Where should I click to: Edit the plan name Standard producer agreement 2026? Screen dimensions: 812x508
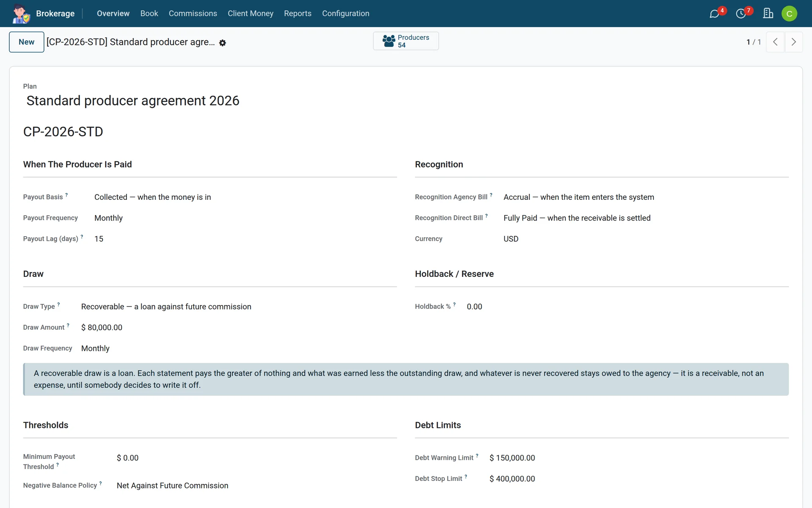point(133,101)
